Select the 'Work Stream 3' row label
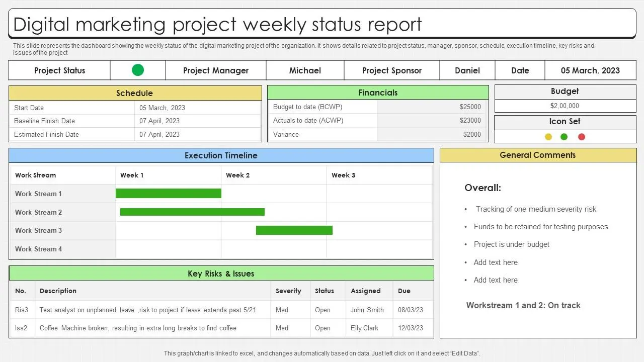The image size is (644, 362). [38, 230]
